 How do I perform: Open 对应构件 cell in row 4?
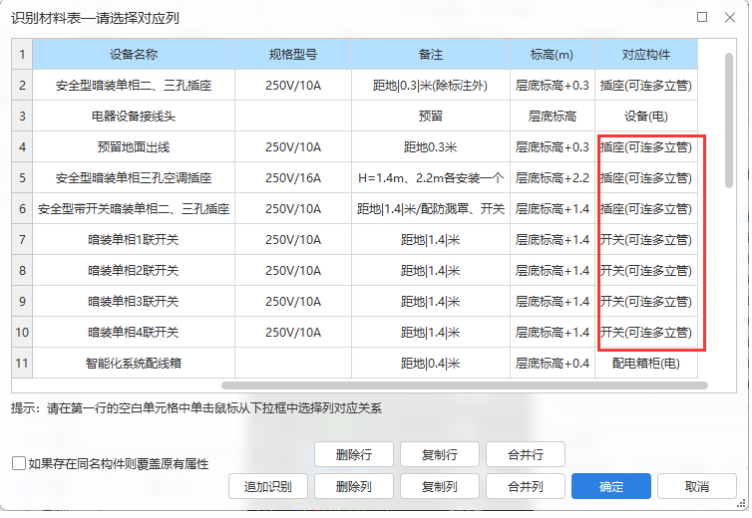[645, 147]
